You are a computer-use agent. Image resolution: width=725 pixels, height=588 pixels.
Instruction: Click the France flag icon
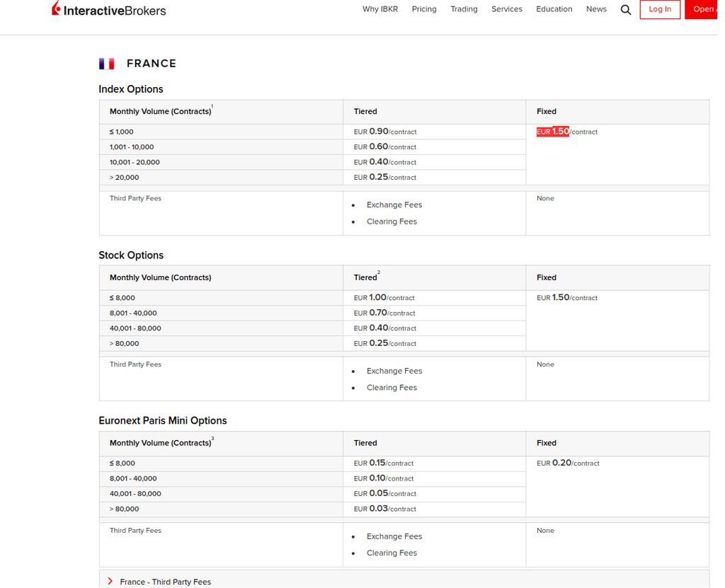[106, 63]
